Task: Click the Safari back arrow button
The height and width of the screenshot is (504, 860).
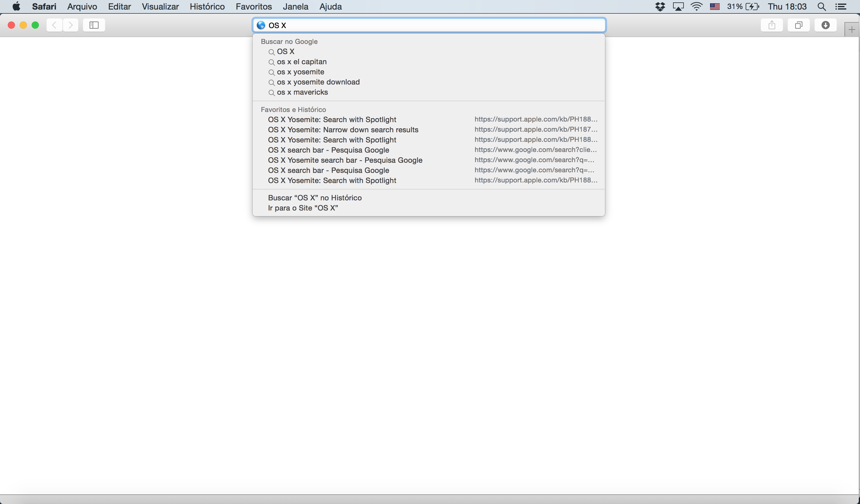Action: click(54, 25)
